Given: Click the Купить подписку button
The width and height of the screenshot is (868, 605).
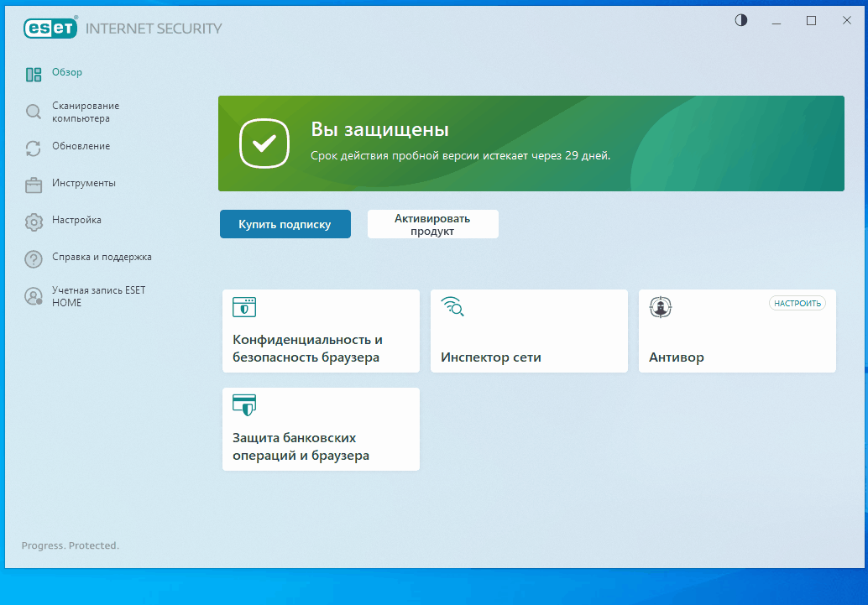Looking at the screenshot, I should coord(285,224).
